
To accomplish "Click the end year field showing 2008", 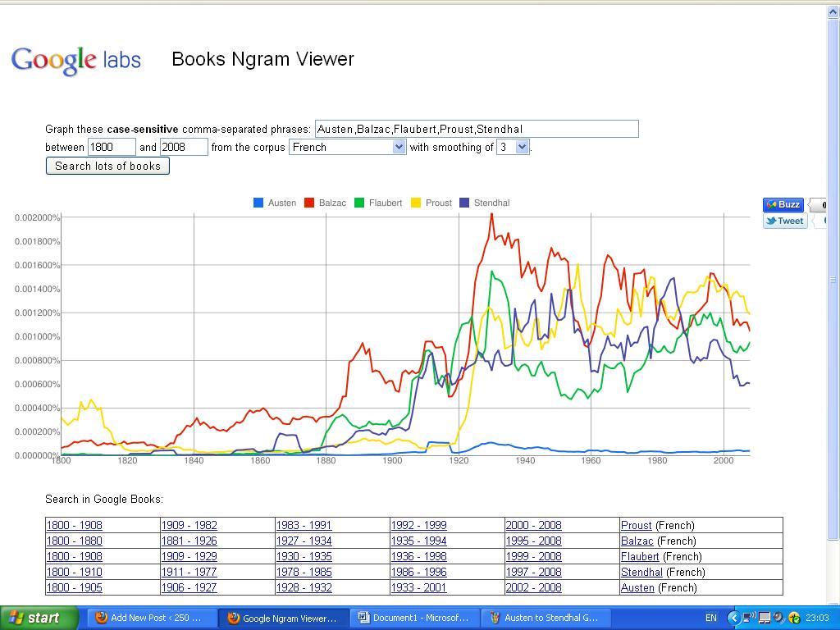I will pyautogui.click(x=184, y=147).
